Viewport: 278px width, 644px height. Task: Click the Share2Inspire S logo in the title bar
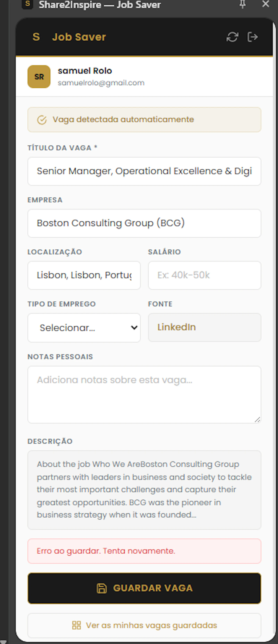(x=28, y=4)
